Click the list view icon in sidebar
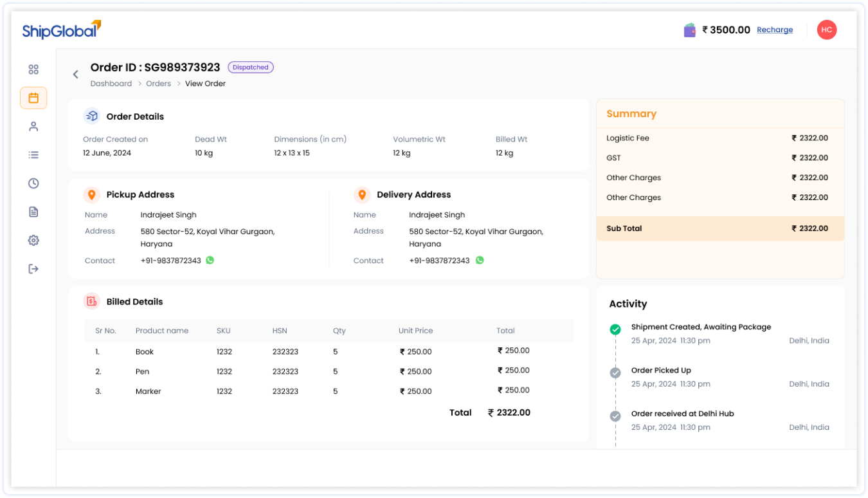The image size is (868, 498). [33, 154]
